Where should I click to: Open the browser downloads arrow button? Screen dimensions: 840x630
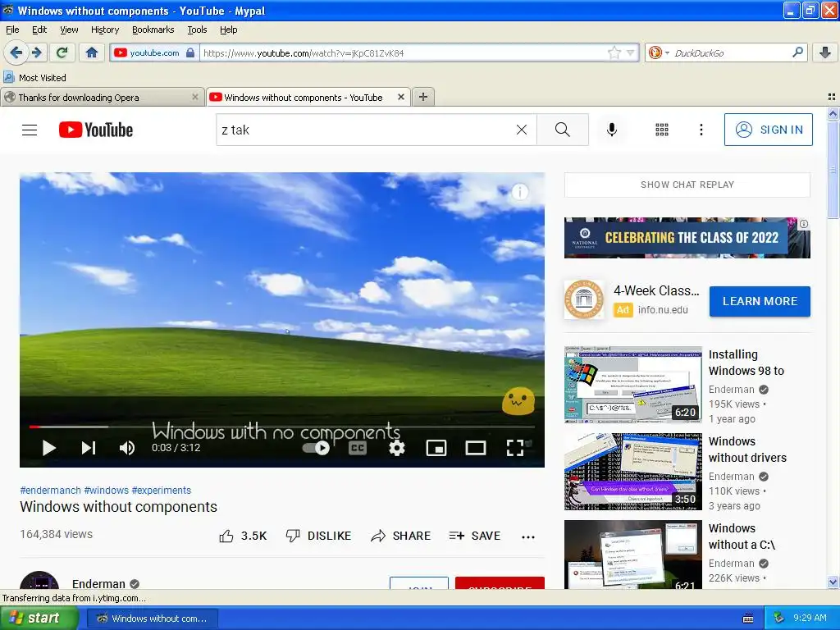click(x=825, y=52)
